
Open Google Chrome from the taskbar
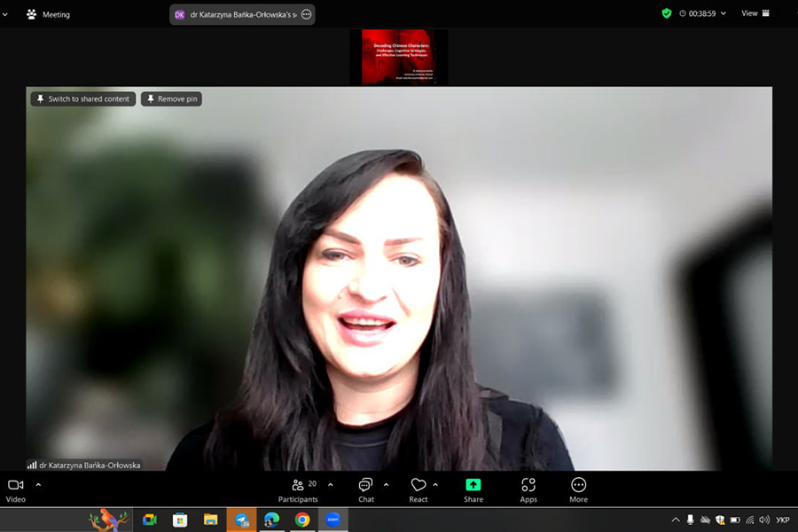[302, 520]
